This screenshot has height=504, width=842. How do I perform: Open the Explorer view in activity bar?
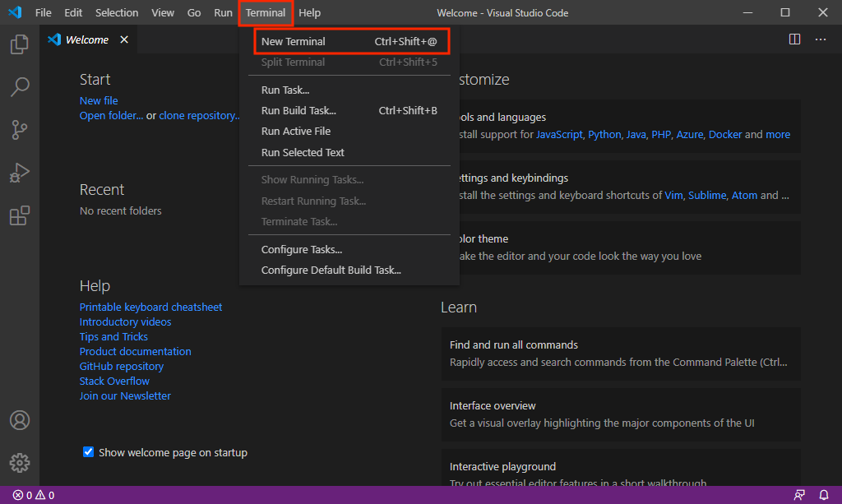click(20, 44)
